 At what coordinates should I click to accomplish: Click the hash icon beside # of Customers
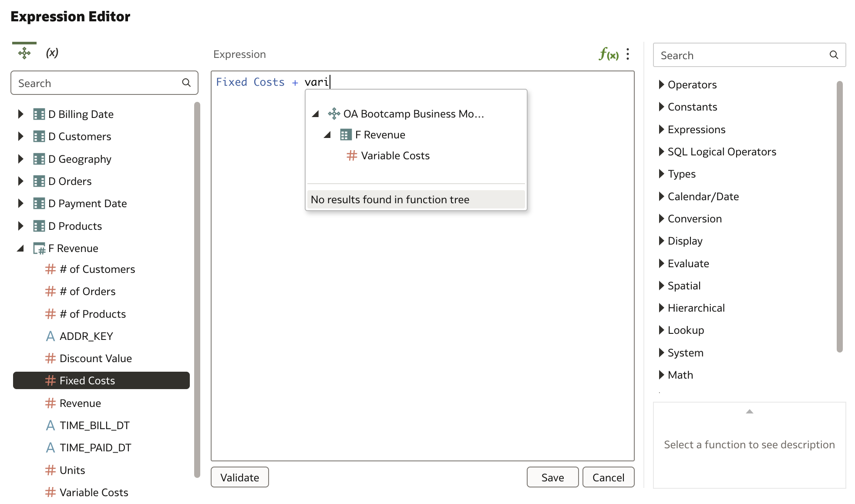click(50, 269)
